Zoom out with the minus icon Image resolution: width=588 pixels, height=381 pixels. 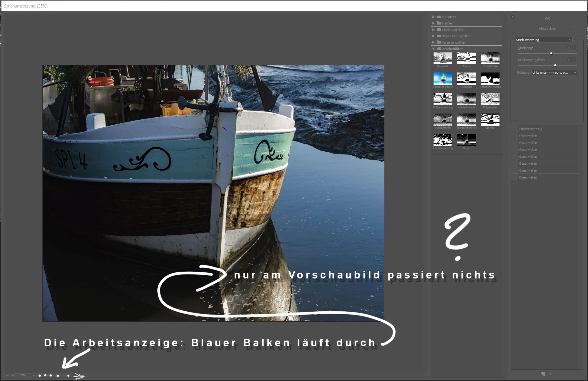click(7, 375)
